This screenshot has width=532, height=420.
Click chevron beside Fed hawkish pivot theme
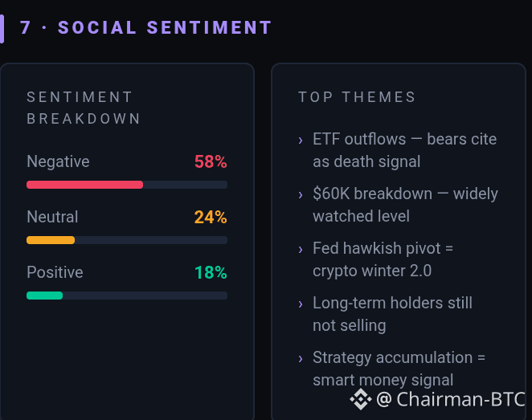click(x=301, y=249)
